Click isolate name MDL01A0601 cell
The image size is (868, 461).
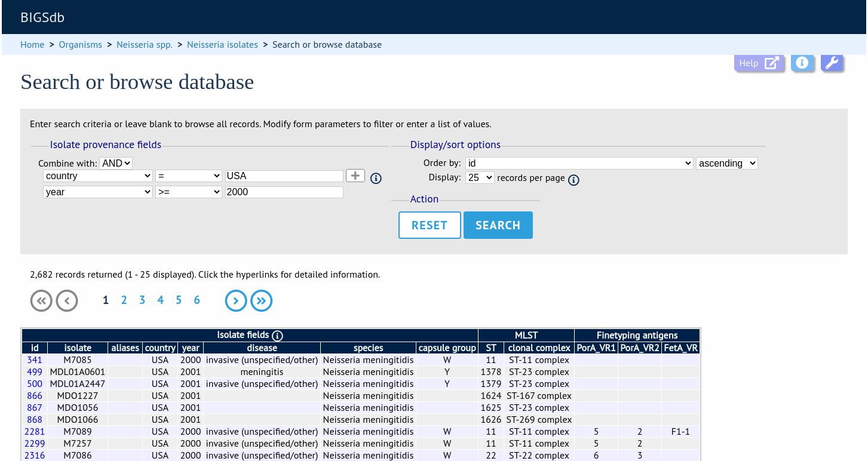(78, 372)
